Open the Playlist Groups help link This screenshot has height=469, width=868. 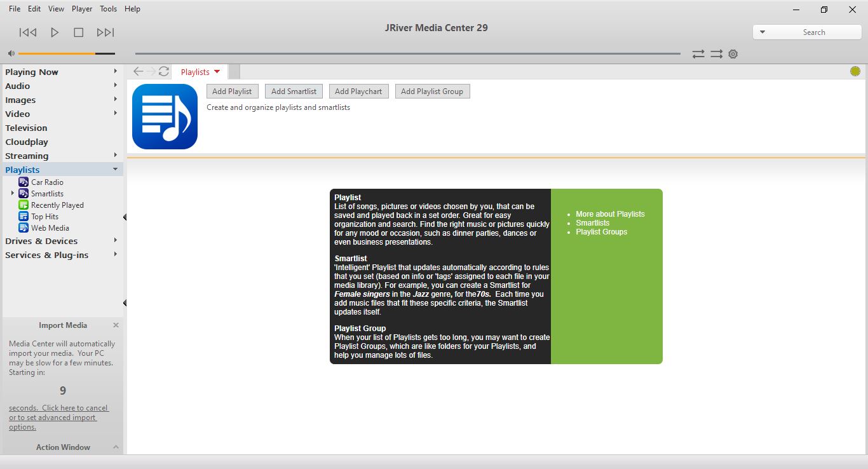pos(601,232)
